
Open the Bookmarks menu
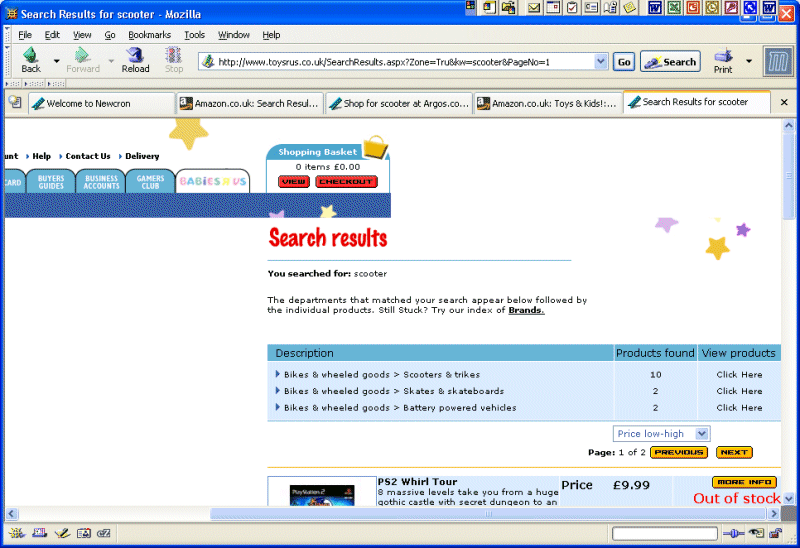tap(149, 35)
